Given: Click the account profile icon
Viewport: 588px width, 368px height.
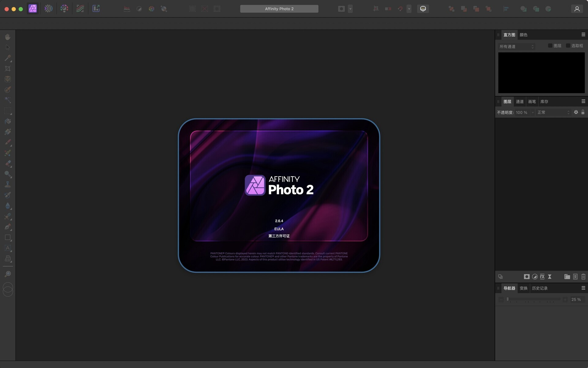Looking at the screenshot, I should click(577, 9).
